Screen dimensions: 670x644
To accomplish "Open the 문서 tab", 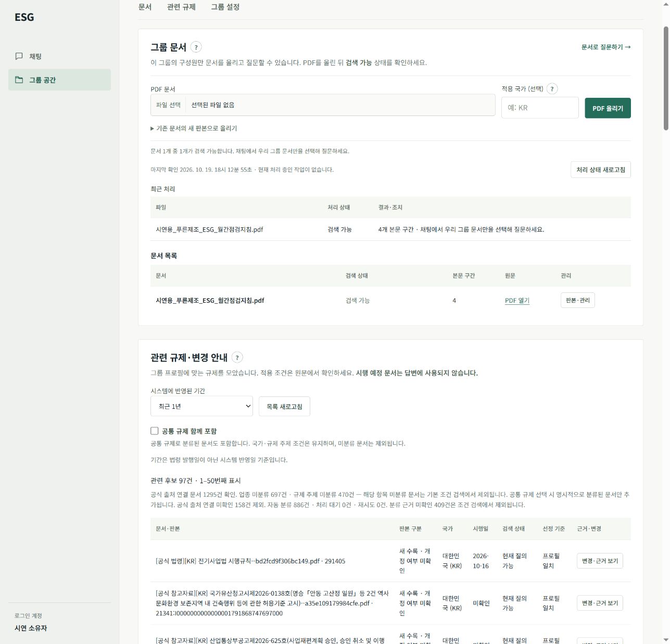I will click(145, 7).
